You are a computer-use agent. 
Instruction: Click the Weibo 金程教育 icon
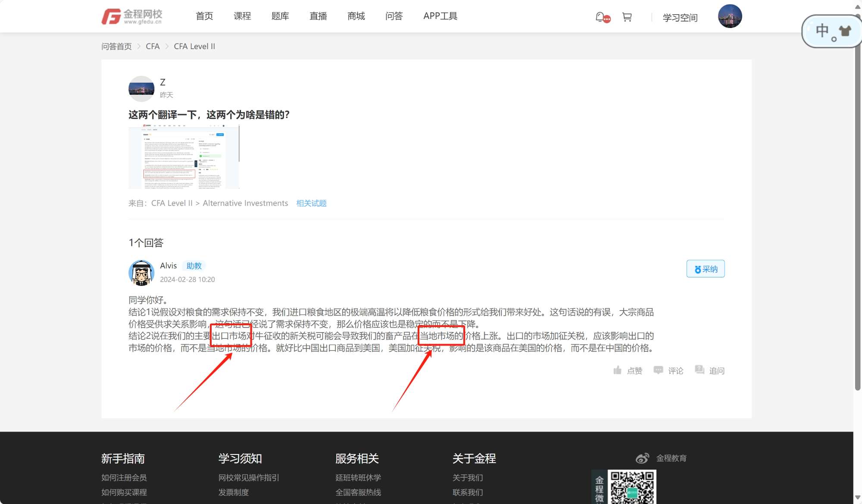coord(642,458)
